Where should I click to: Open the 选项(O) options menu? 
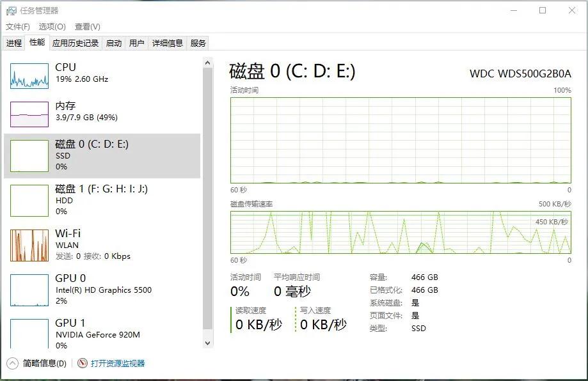point(51,27)
